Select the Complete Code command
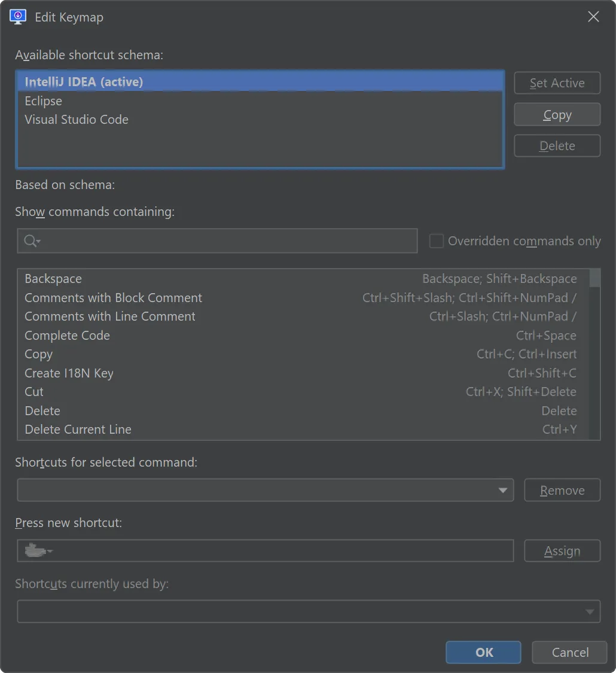The height and width of the screenshot is (673, 616). tap(303, 335)
